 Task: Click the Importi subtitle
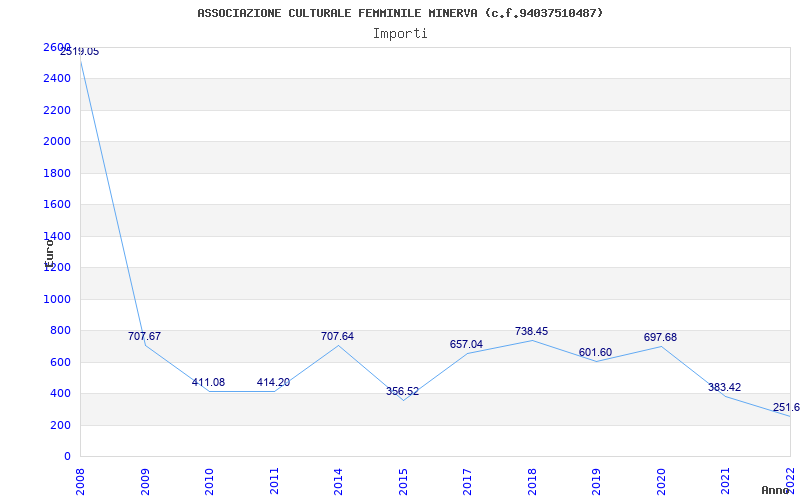click(x=400, y=33)
